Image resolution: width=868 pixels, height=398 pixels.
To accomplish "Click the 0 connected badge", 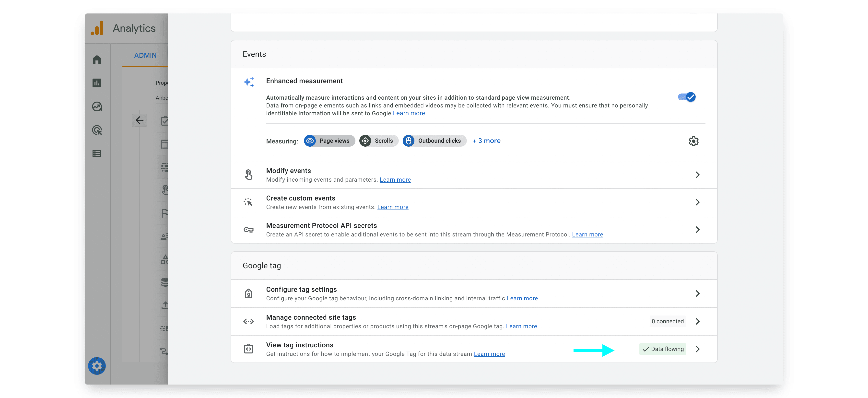I will coord(667,321).
